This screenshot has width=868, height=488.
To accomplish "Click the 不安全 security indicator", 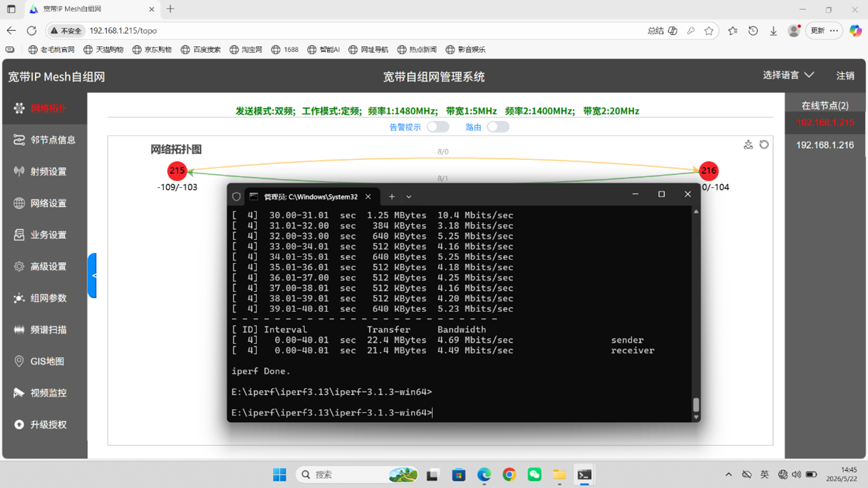I will [x=66, y=31].
